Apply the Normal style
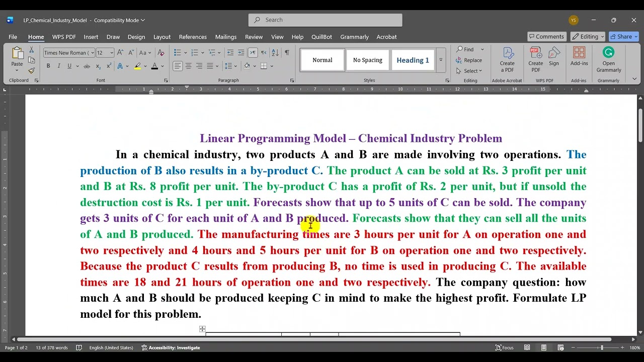The width and height of the screenshot is (644, 362). click(323, 60)
